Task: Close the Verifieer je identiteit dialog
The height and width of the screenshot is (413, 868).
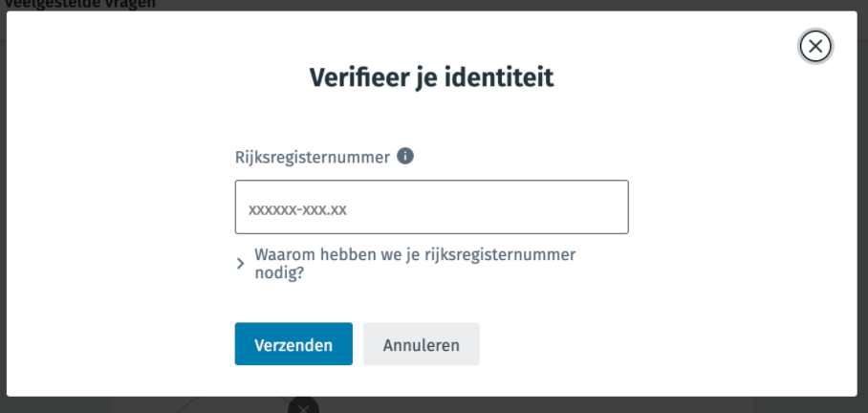Action: [x=814, y=46]
